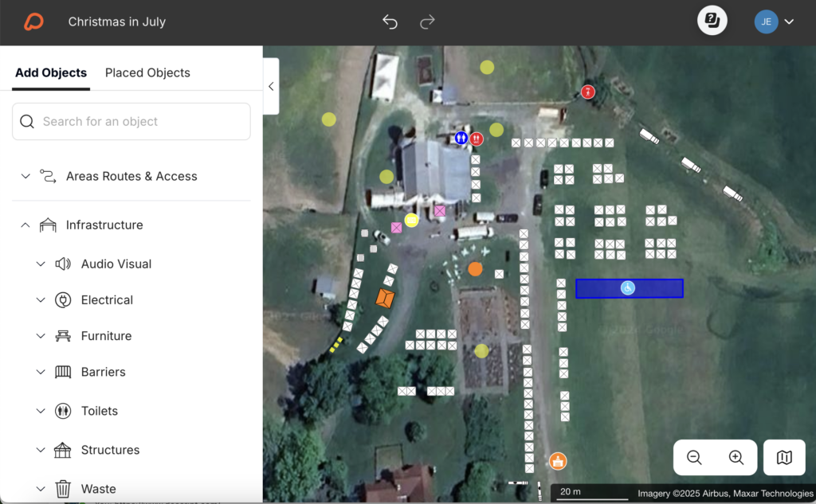Click the Barriers fence icon
Image resolution: width=816 pixels, height=504 pixels.
[x=62, y=372]
